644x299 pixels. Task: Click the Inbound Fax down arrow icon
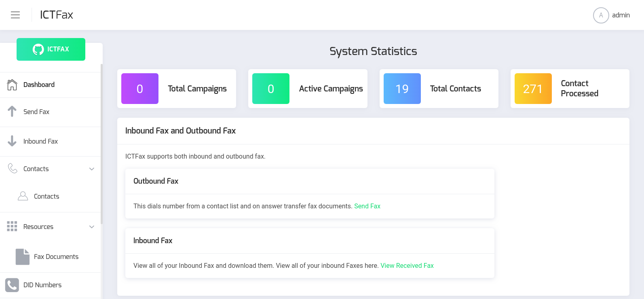[12, 141]
